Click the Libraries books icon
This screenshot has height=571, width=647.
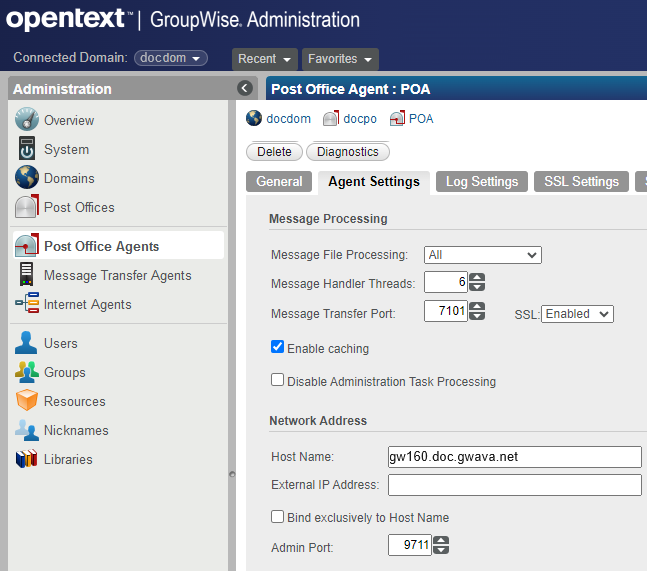point(27,459)
